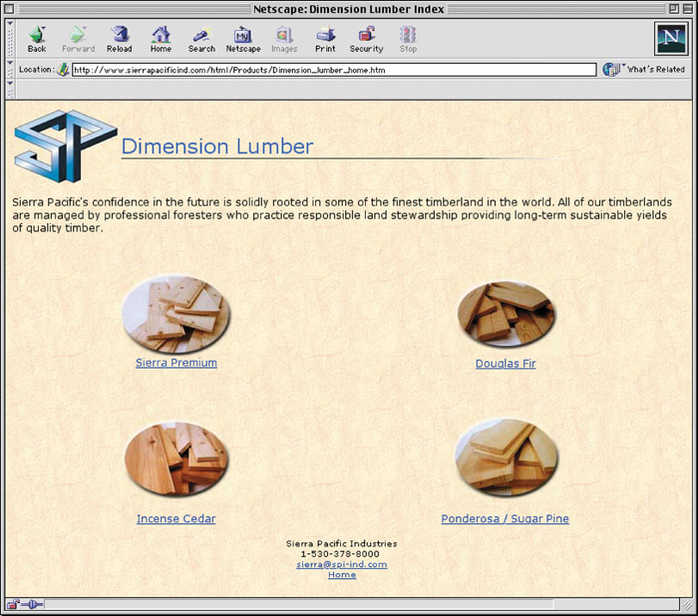Go to the Home page icon in toolbar
This screenshot has height=616, width=698.
pyautogui.click(x=161, y=40)
